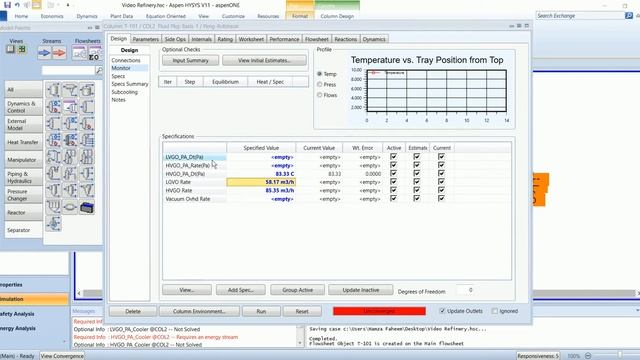Viewport: 640px width, 360px height.
Task: Toggle Current checkbox for HVGO_PA_Dt(Pa)
Action: [x=441, y=173]
